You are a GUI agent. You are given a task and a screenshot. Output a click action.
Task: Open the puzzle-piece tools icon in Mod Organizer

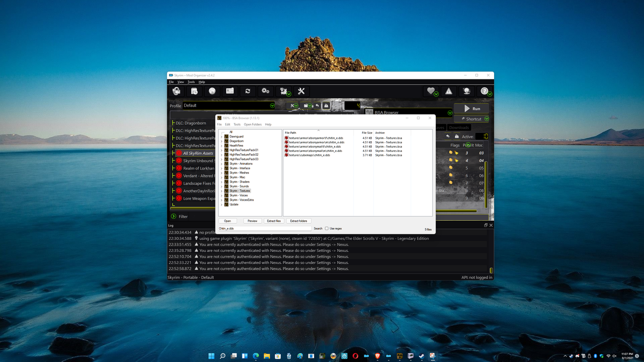pyautogui.click(x=284, y=91)
